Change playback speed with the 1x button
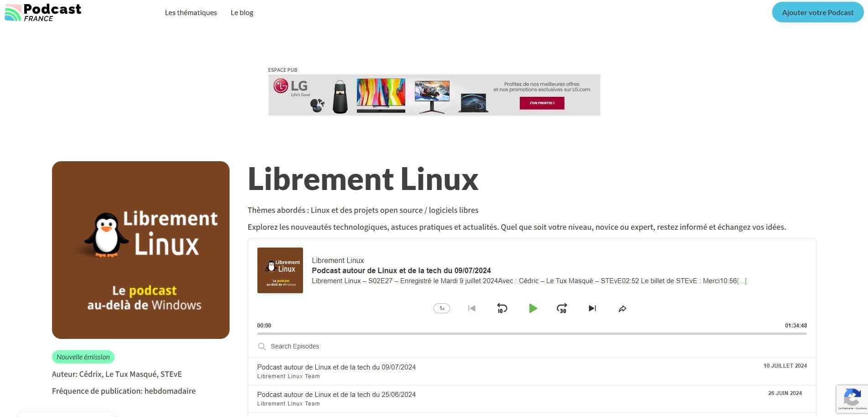The width and height of the screenshot is (868, 417). [x=442, y=308]
